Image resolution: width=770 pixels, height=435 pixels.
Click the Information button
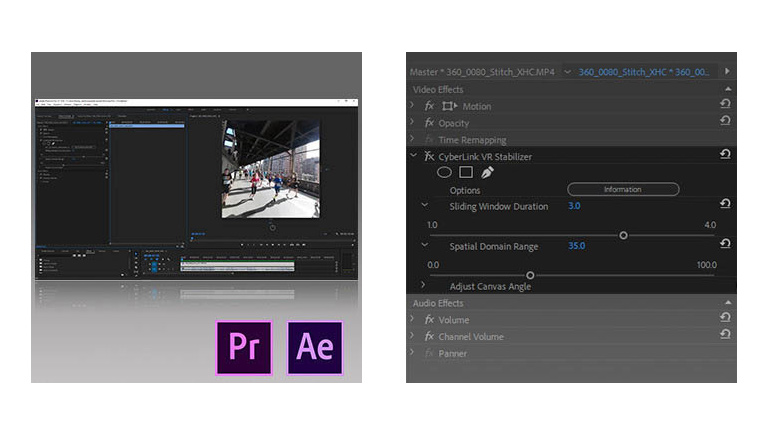623,189
